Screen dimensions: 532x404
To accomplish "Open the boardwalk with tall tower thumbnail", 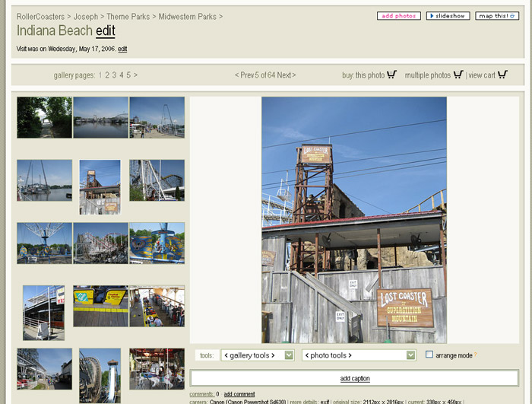I will (157, 117).
